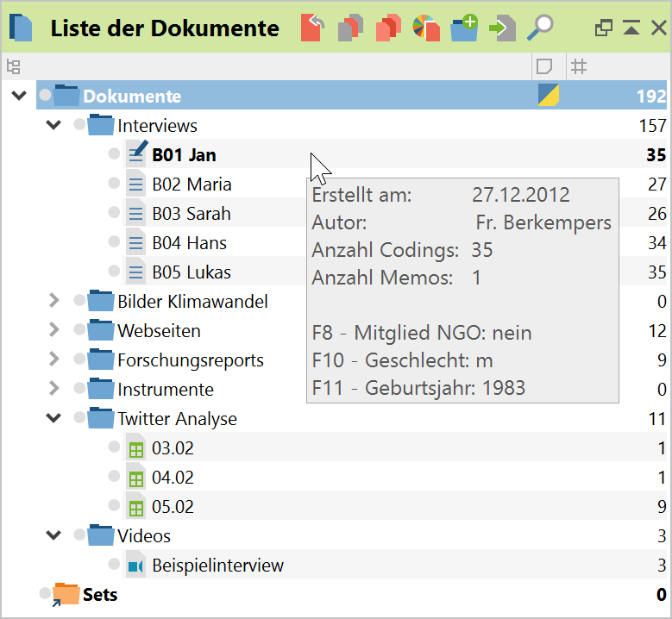Select the B02 Maria document
The width and height of the screenshot is (672, 619).
[x=192, y=184]
